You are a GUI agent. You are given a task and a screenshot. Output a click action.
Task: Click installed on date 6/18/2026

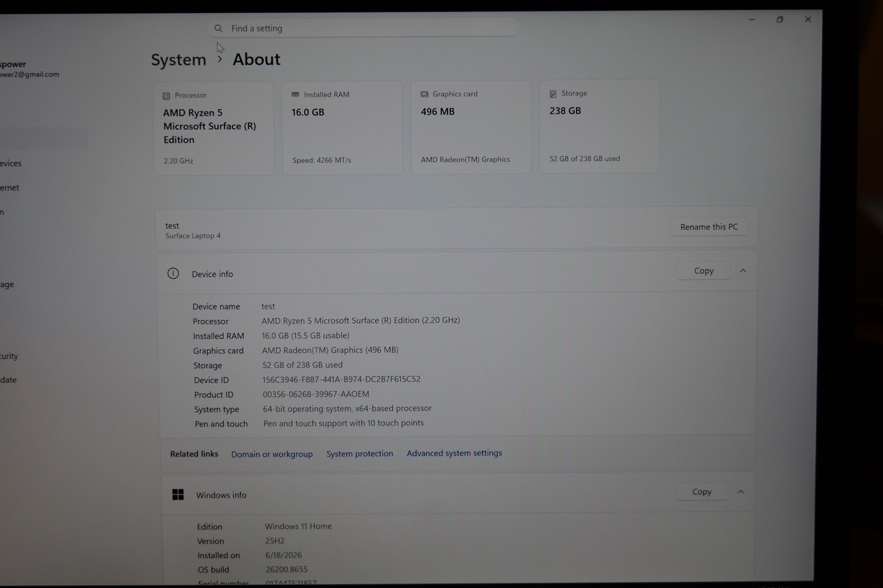tap(284, 555)
